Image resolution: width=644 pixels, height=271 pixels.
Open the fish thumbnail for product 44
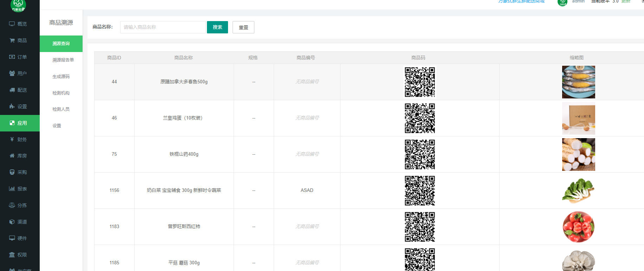coord(579,82)
